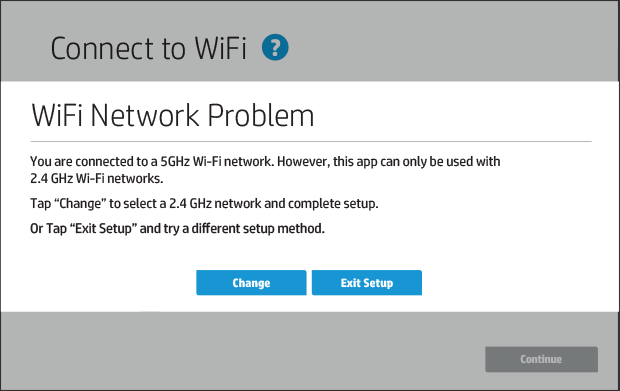Click the line starting 'Tap "Change" to select'
The width and height of the screenshot is (620, 391).
point(204,204)
